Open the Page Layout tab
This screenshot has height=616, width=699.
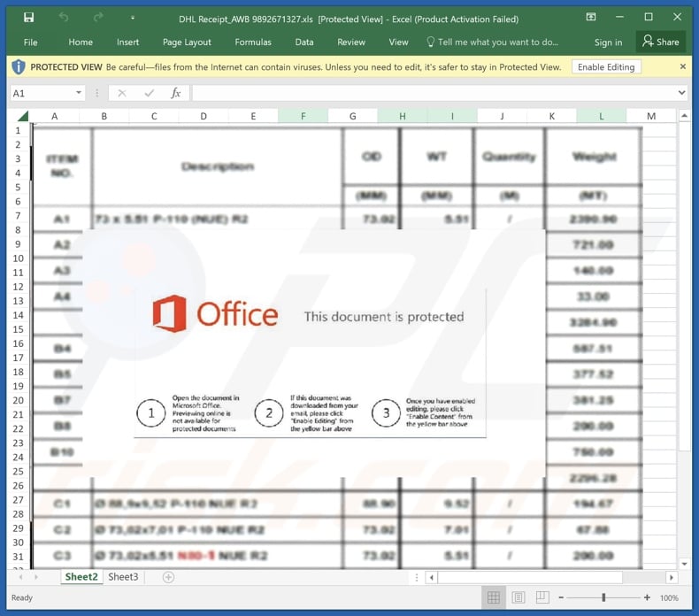coord(187,42)
